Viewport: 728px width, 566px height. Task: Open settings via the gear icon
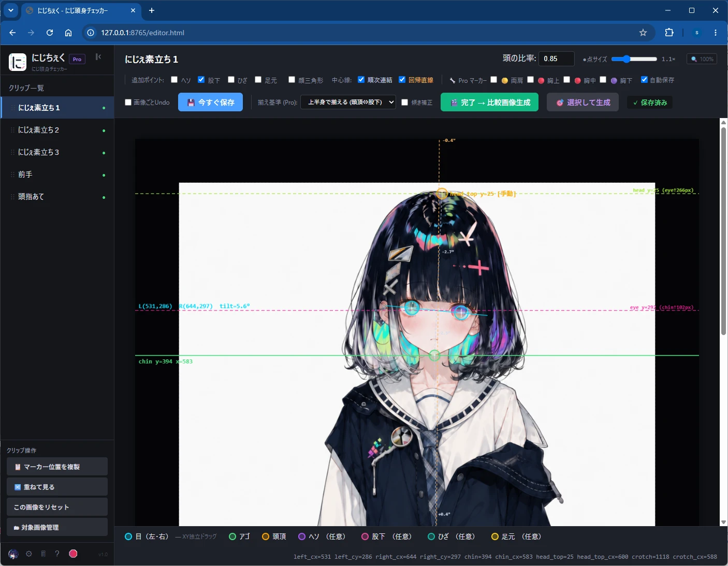pyautogui.click(x=29, y=554)
